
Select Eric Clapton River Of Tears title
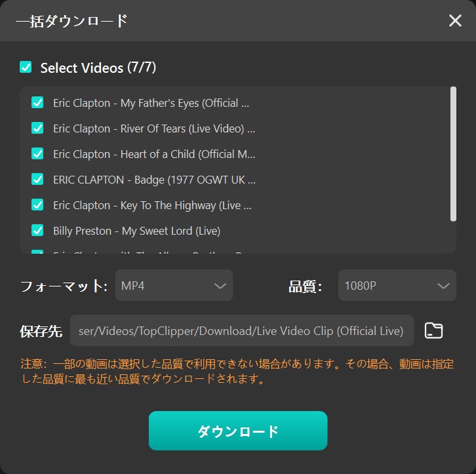(x=154, y=128)
